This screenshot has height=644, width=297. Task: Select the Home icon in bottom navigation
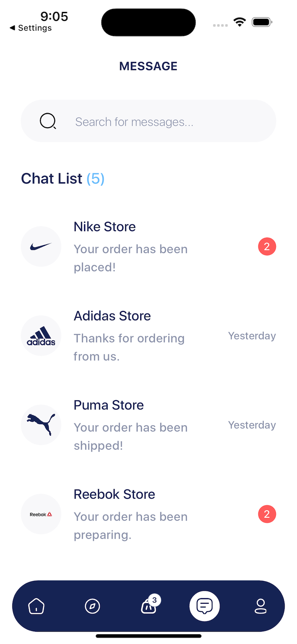(36, 606)
